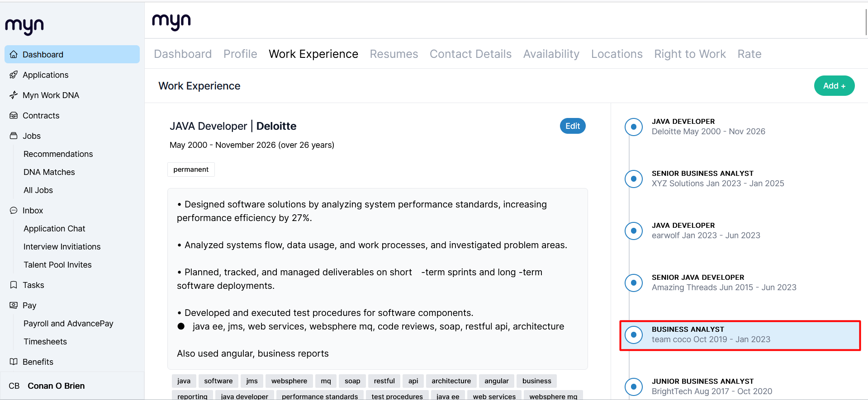Click the Pay money icon
The height and width of the screenshot is (400, 868).
pos(14,305)
